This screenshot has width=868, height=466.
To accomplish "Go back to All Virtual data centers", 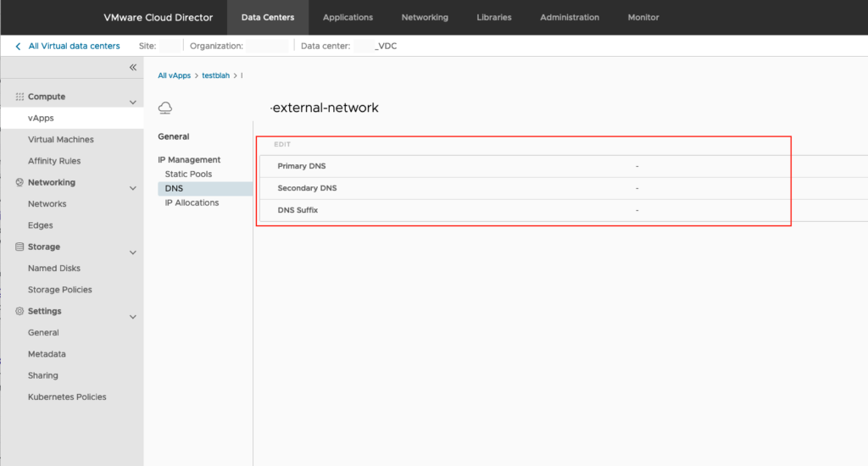I will click(x=75, y=46).
